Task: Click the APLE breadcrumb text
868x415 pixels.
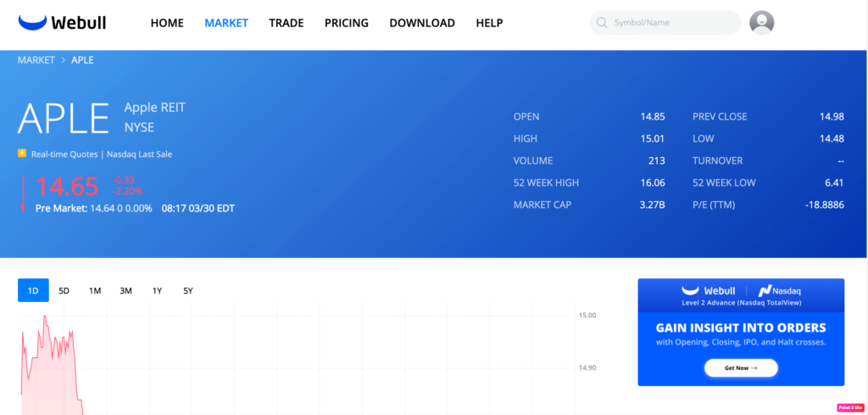Action: point(82,60)
